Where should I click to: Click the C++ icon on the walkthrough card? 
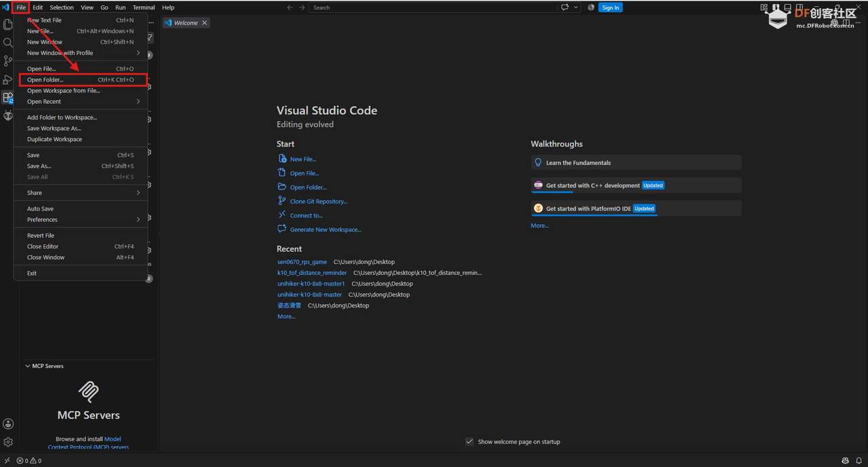pos(538,185)
